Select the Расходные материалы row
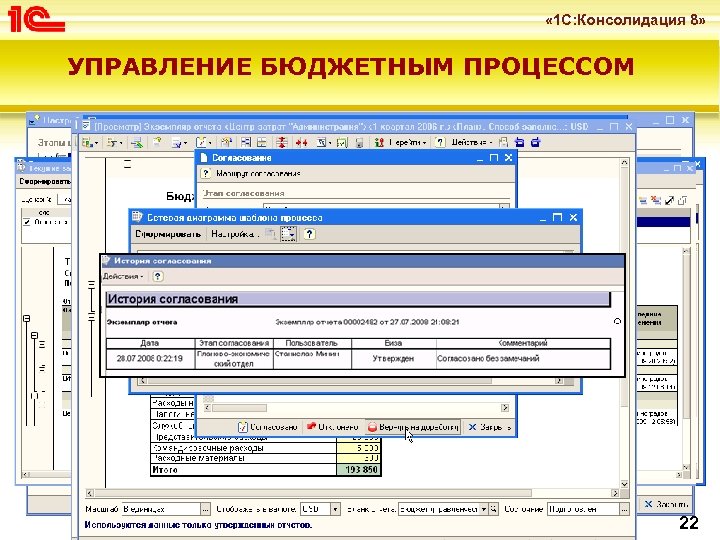The height and width of the screenshot is (540, 720). pos(266,458)
